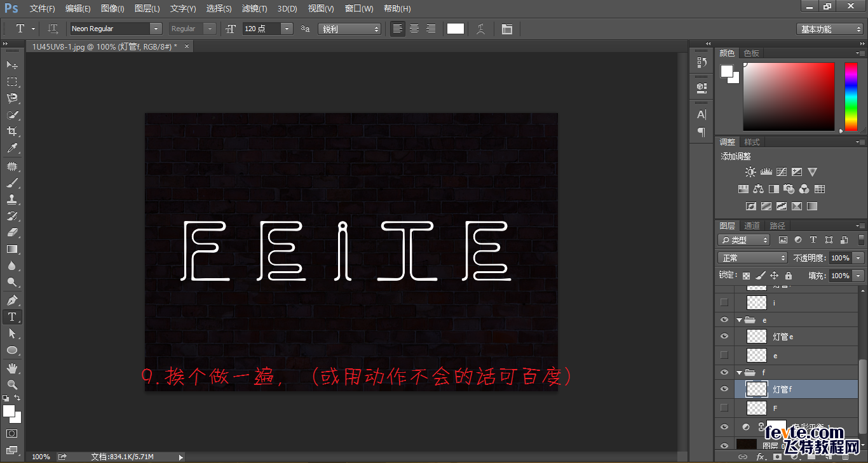Add a Photo Filter adjustment
Viewport: 868px width, 463px height.
(x=789, y=189)
